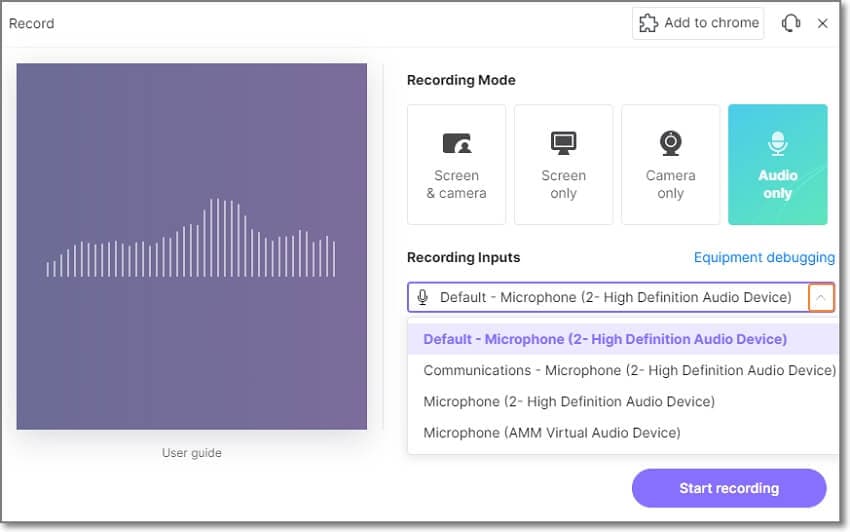Choose Default - Microphone (2- High Definition Audio Device) option
Screen dimensions: 850x532
(622, 339)
